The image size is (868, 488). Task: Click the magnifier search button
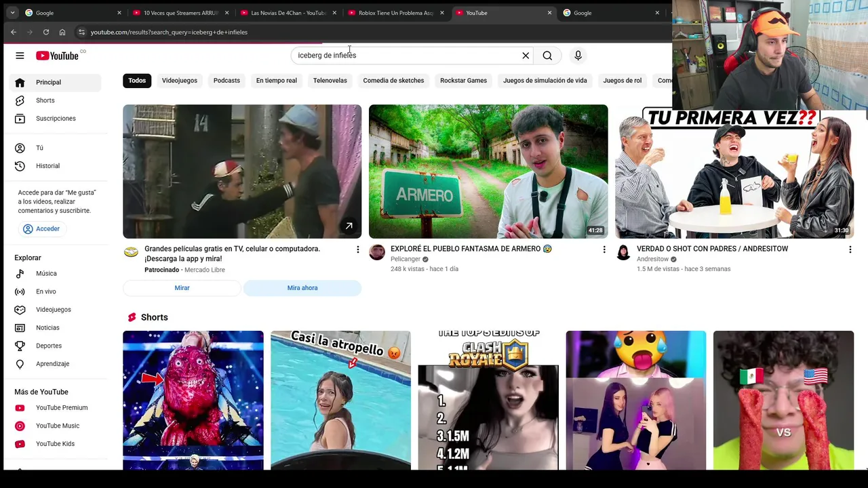click(x=547, y=56)
